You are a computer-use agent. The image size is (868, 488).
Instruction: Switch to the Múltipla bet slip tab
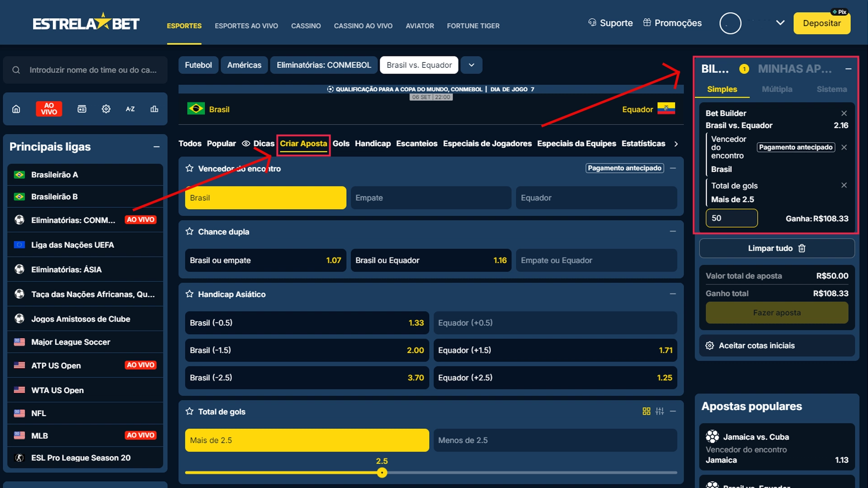[x=777, y=89]
